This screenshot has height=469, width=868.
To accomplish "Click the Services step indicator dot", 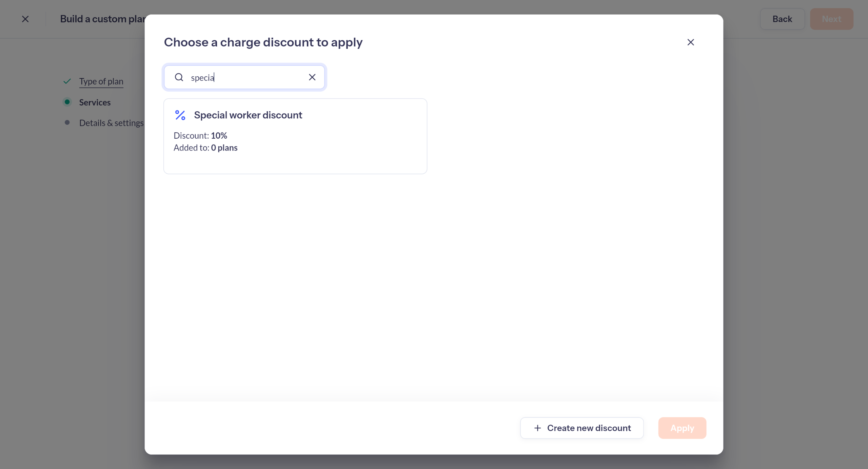I will click(x=67, y=102).
